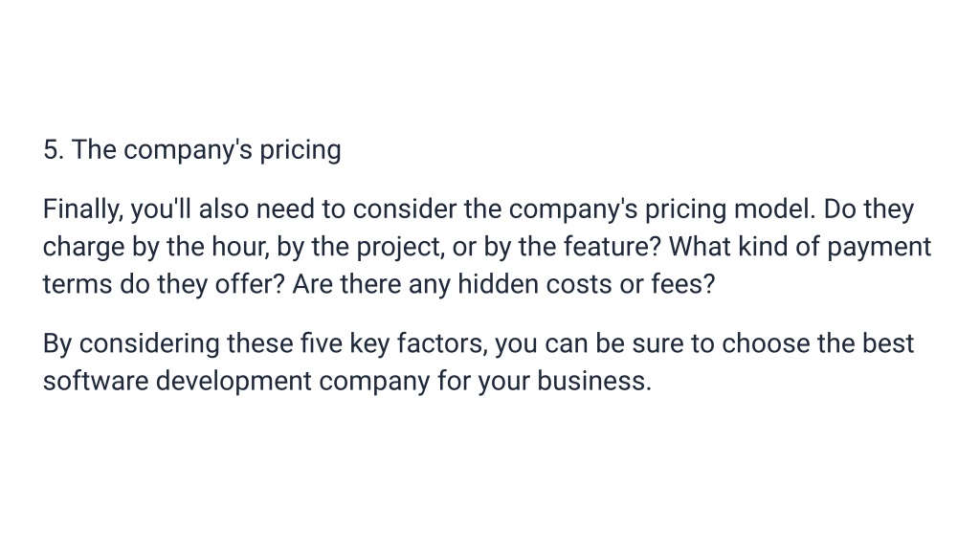Image resolution: width=980 pixels, height=551 pixels.
Task: Click the words "Do they" ending first line
Action: (869, 209)
